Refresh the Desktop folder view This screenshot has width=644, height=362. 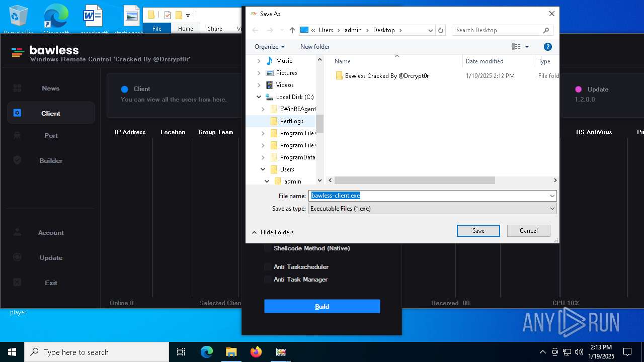(x=441, y=30)
